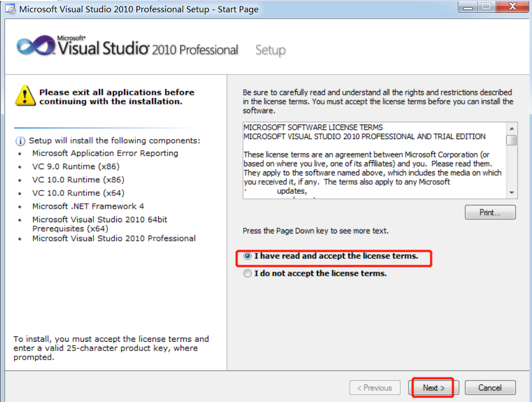Cancel the installation
The width and height of the screenshot is (532, 402).
point(490,387)
